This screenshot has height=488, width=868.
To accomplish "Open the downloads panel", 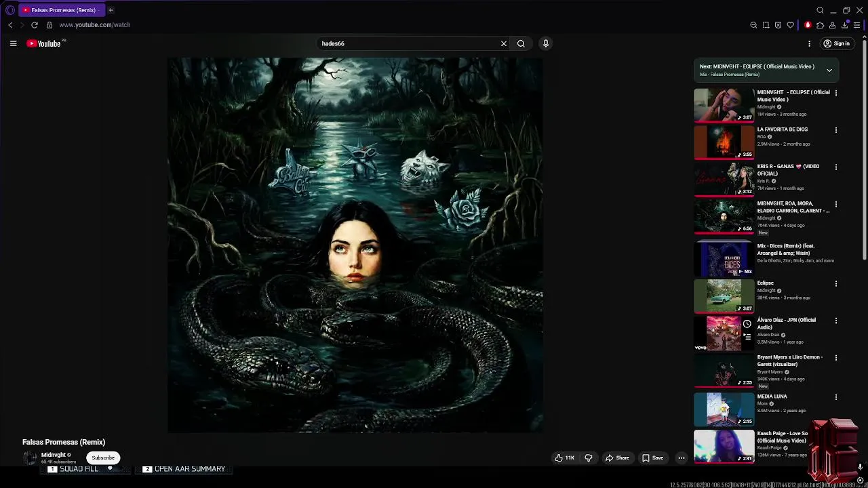I will [845, 25].
